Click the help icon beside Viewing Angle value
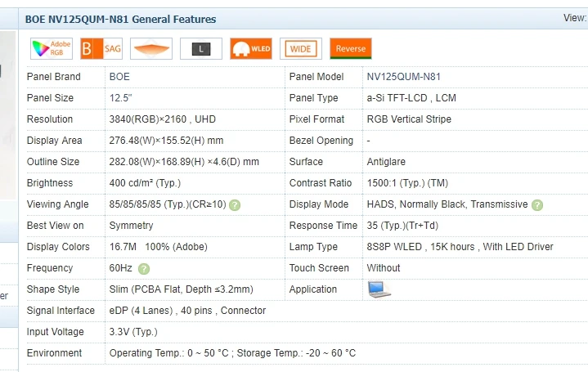 235,204
